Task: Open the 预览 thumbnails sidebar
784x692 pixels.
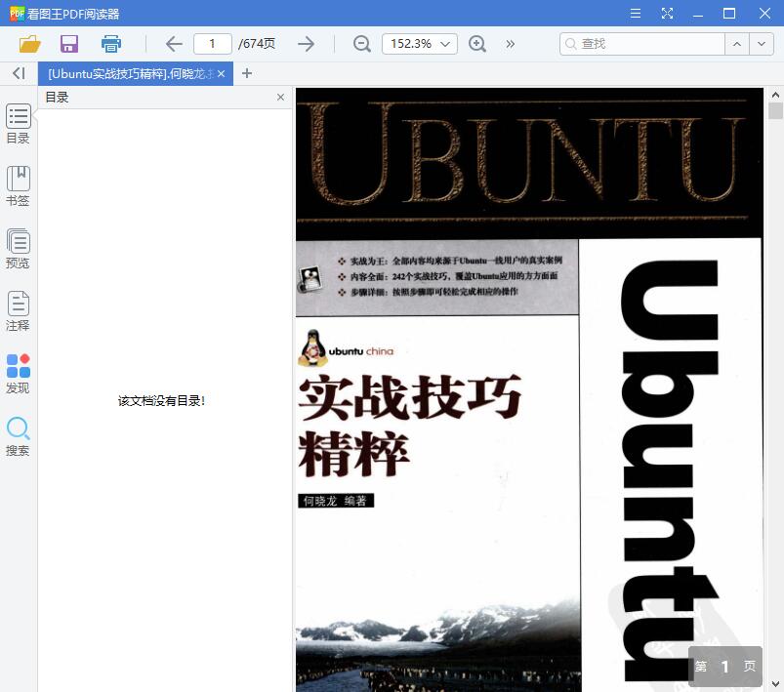Action: tap(18, 249)
